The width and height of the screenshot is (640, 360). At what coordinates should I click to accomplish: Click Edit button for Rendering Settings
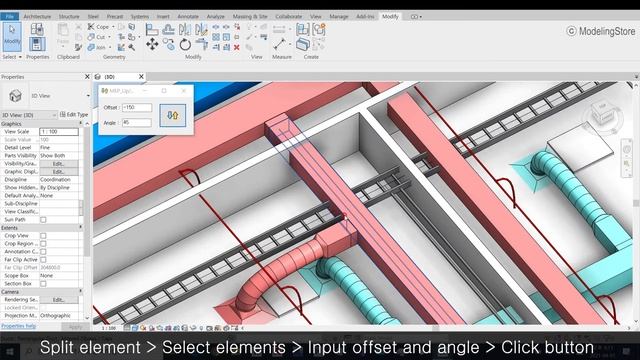(59, 300)
